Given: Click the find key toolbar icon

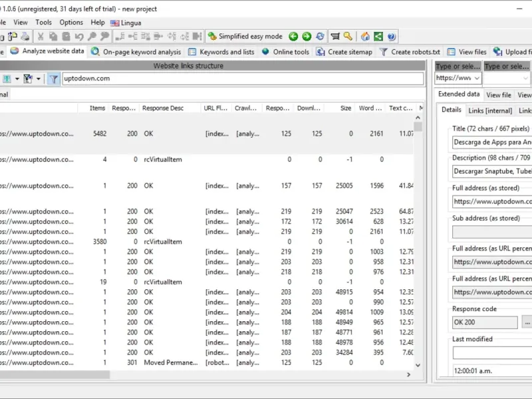Looking at the screenshot, I should click(92, 37).
